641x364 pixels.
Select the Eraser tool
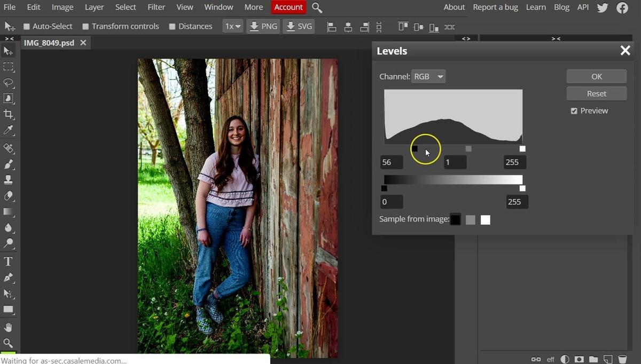[x=9, y=195]
